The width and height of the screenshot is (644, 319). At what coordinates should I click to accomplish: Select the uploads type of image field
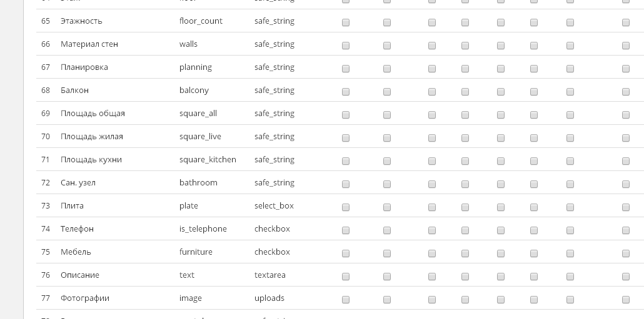tap(269, 298)
